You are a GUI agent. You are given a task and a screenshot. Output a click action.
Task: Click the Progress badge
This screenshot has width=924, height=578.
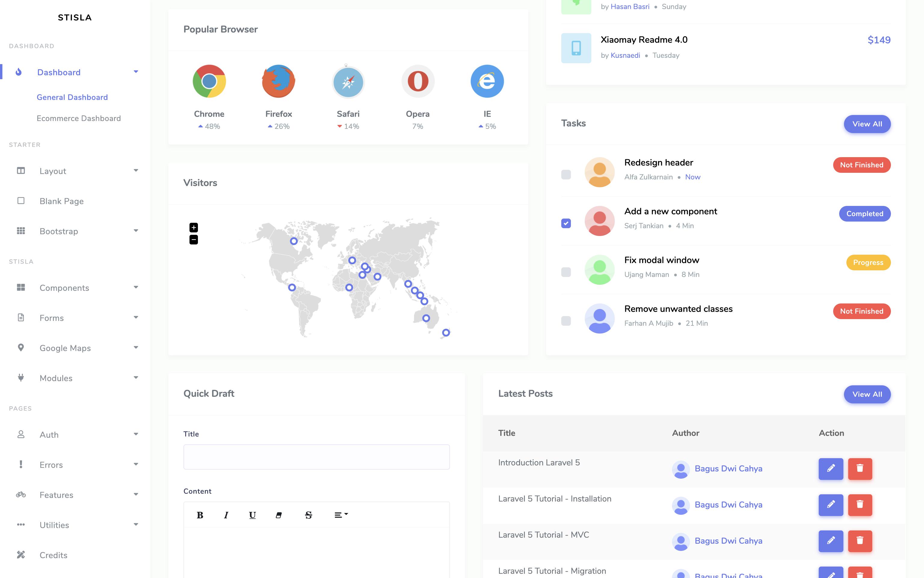coord(868,262)
